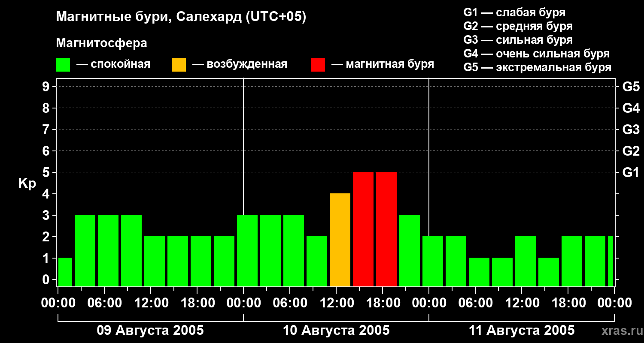
Task: Select the orange Kp 4 bar
Action: pyautogui.click(x=340, y=240)
